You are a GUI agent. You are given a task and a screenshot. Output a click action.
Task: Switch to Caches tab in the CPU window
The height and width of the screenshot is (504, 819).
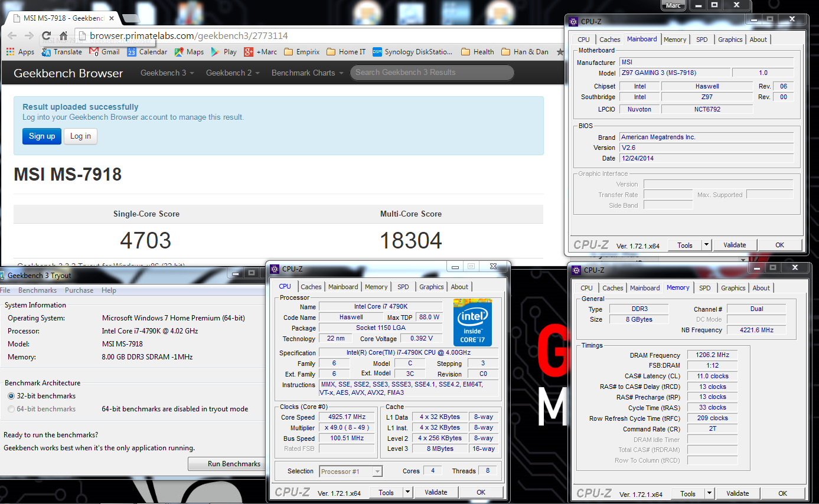[311, 287]
